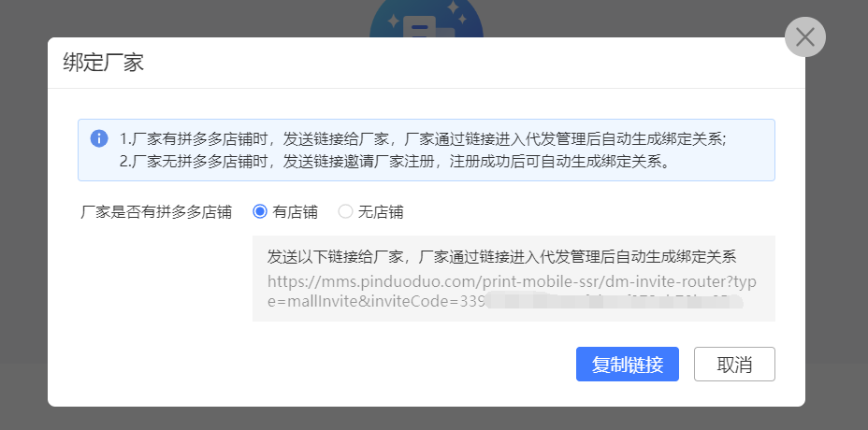Click the 厂家是否有拼多多店铺 label
The image size is (868, 430).
[x=156, y=212]
